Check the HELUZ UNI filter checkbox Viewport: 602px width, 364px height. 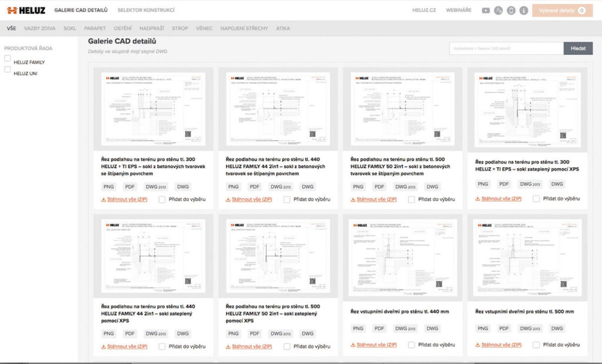(8, 69)
